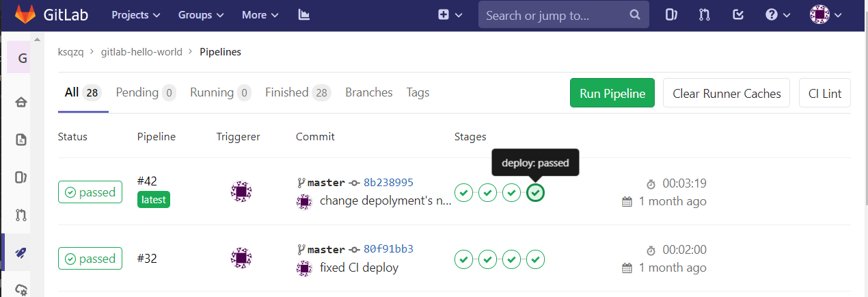Click the Run Pipeline button
This screenshot has width=868, height=297.
coord(612,93)
